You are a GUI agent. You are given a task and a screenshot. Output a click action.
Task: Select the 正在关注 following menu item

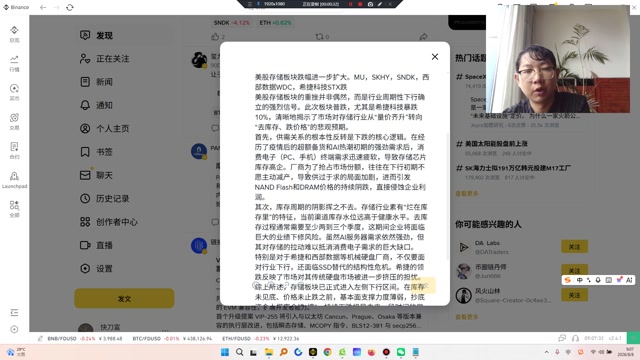124,59
